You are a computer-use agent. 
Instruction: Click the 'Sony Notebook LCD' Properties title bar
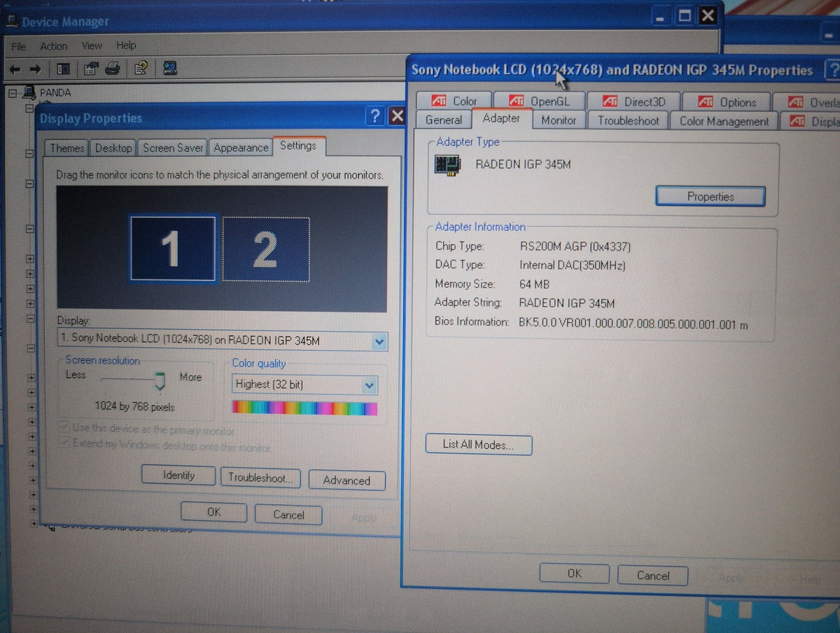(612, 70)
